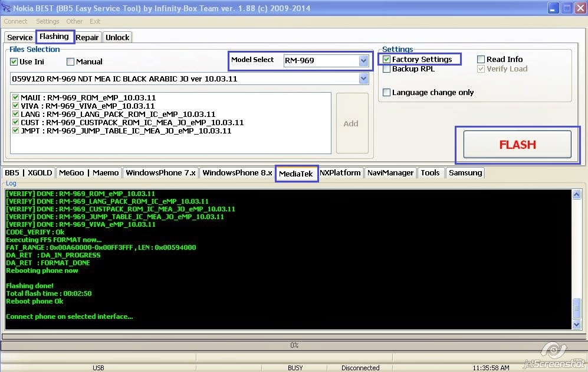Open the Connect menu

click(x=15, y=21)
